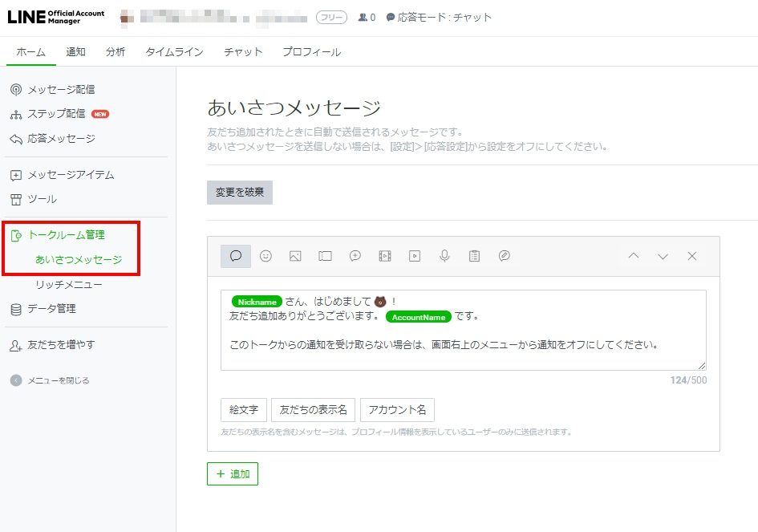The height and width of the screenshot is (532, 758).
Task: Select the rich video filmstrip icon
Action: 384,256
